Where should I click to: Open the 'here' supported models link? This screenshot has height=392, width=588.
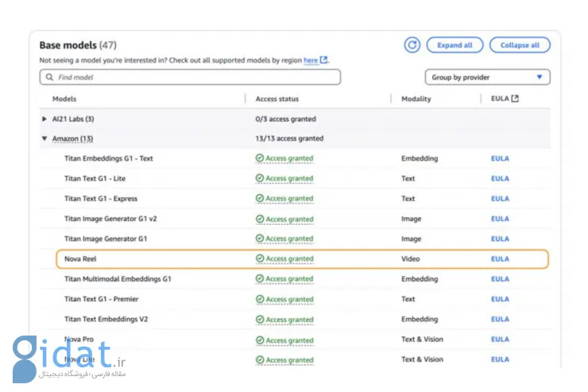(311, 60)
